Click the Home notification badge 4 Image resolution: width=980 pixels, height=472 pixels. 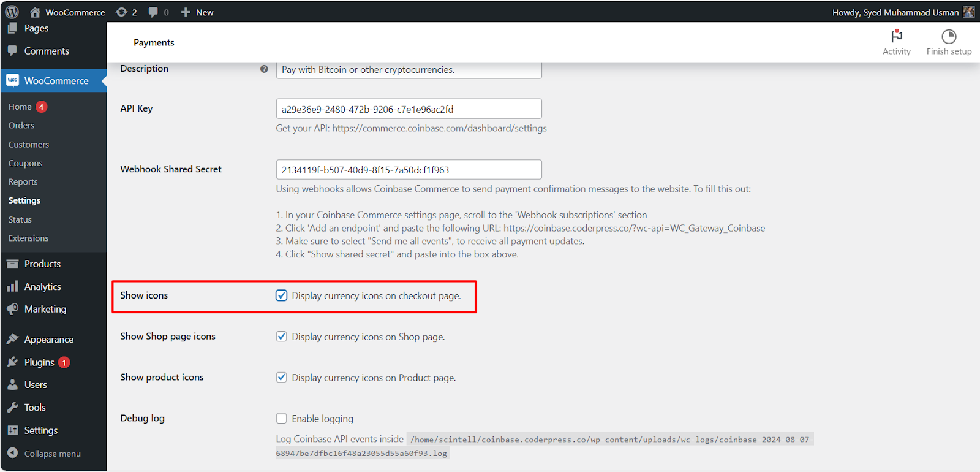(41, 107)
